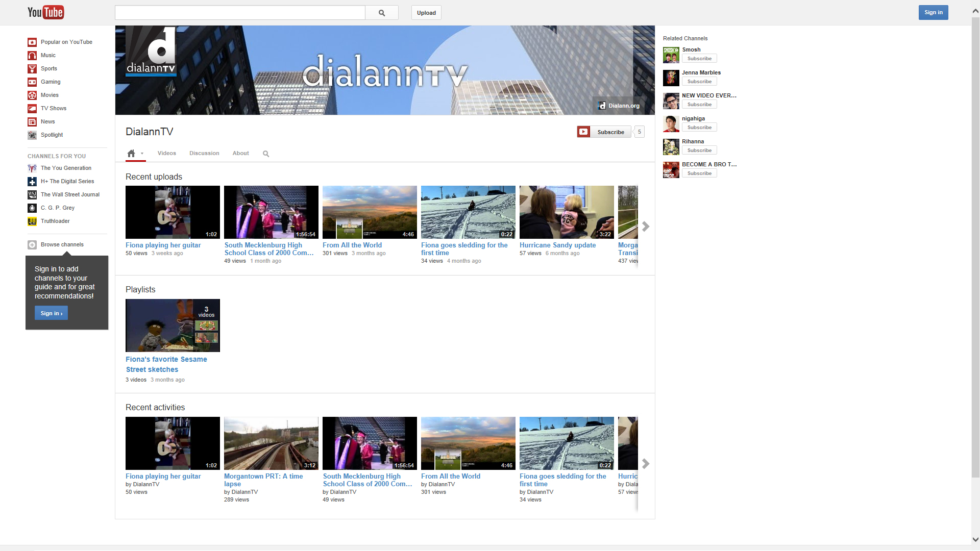Subscribe to DialannTV channel
The height and width of the screenshot is (551, 980).
pyautogui.click(x=604, y=132)
